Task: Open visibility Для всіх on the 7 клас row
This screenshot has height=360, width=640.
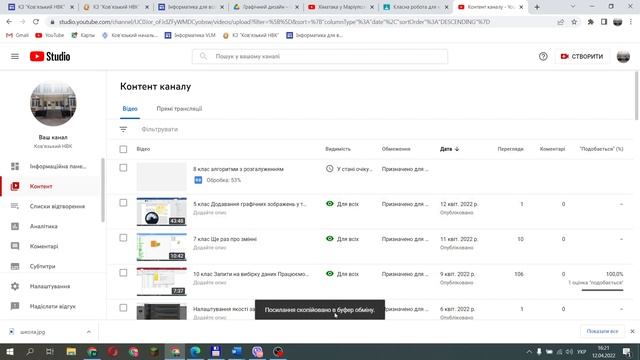Action: pos(342,239)
